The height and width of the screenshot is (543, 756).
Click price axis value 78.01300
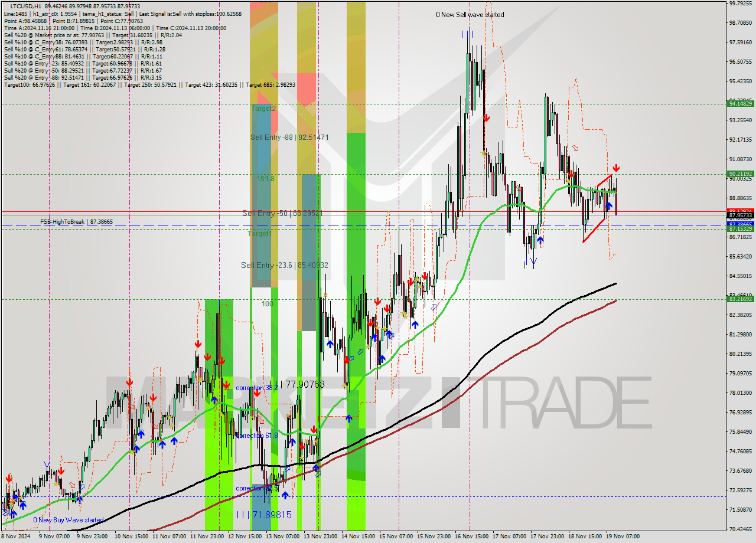coord(741,392)
